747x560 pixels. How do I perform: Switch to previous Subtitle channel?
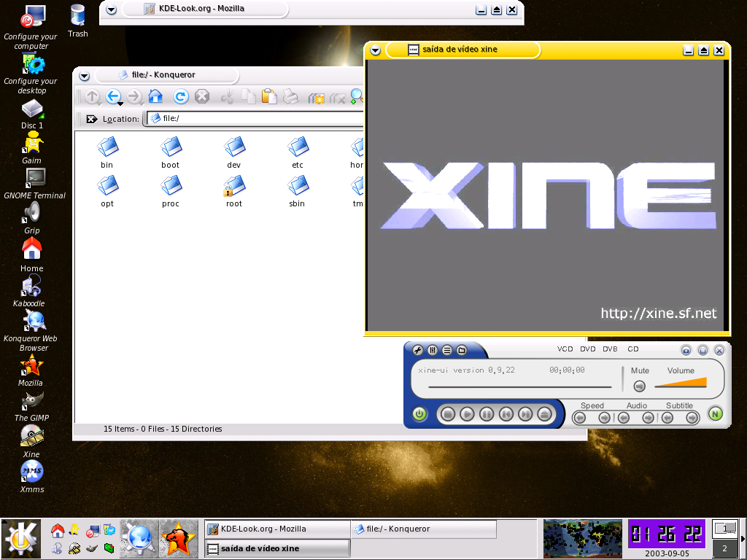point(667,418)
